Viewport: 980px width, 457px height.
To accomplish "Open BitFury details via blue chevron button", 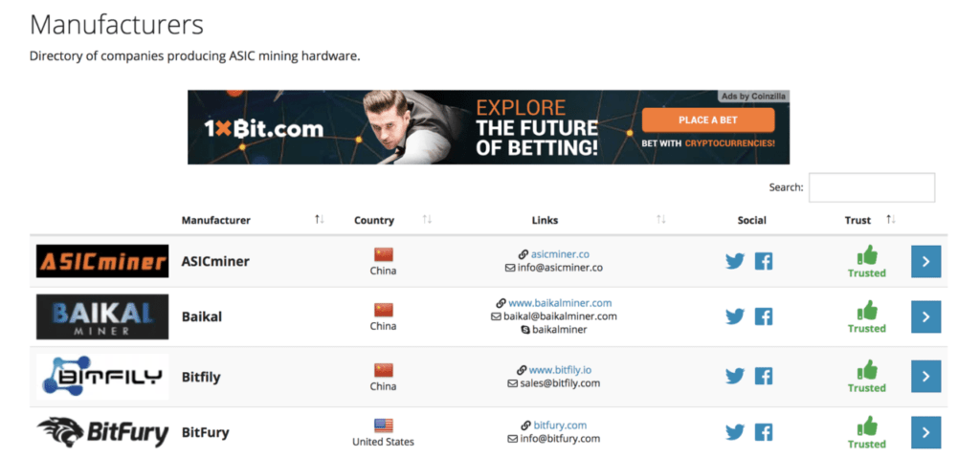I will pyautogui.click(x=925, y=432).
